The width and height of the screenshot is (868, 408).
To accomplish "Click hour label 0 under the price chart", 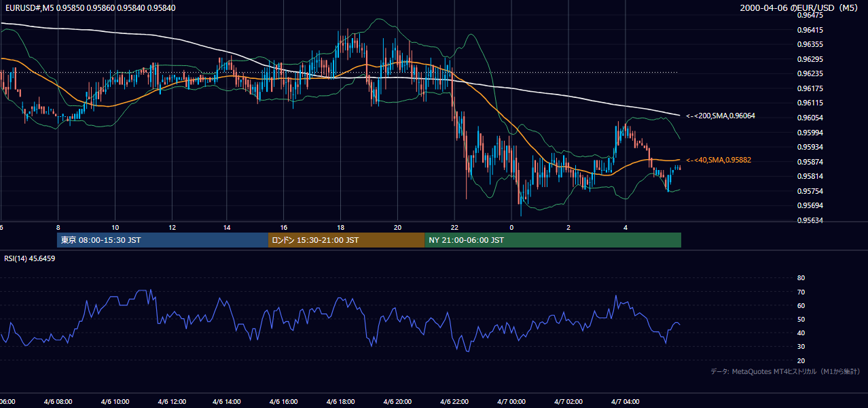I will 511,227.
